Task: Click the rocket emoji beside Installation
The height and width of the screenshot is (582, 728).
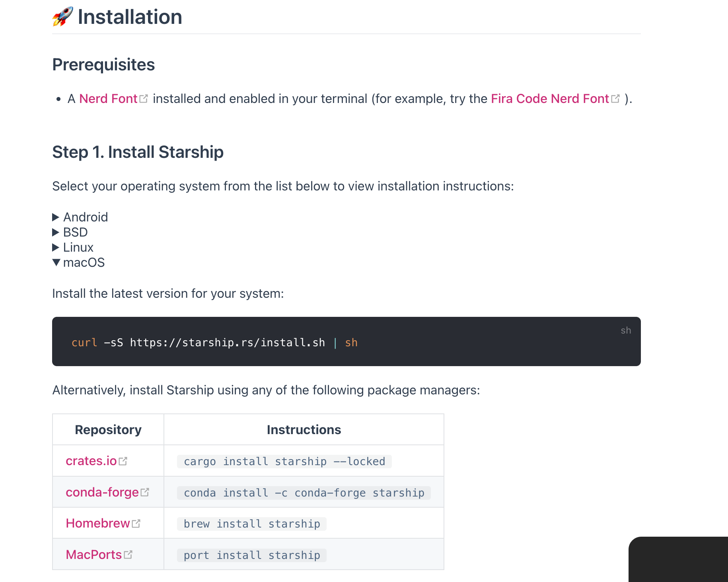Action: pos(62,17)
